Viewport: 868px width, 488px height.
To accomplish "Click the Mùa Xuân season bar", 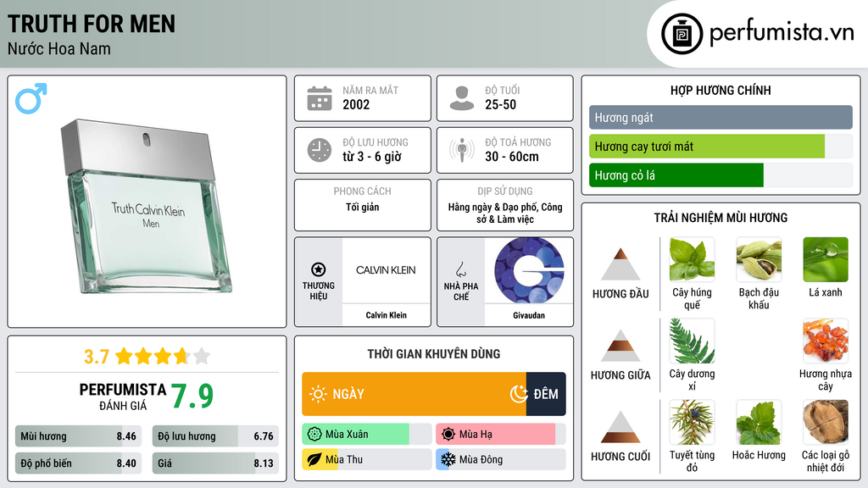I will pos(367,435).
